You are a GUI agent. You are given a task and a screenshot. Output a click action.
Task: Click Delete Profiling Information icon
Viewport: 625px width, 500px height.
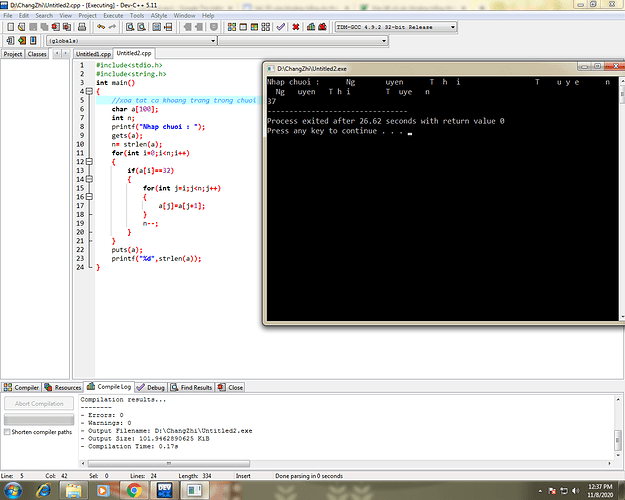(322, 27)
